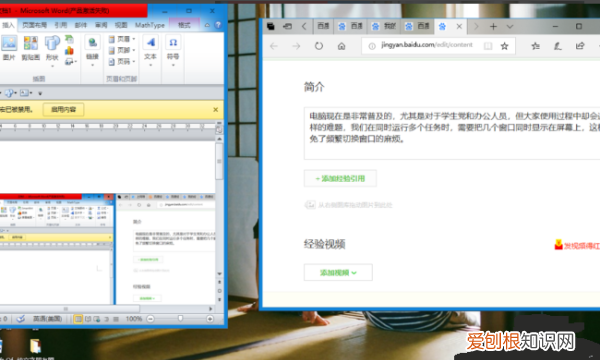Open the Links (链接) group in Word
Viewport: 600px width, 360px height.
[x=92, y=50]
